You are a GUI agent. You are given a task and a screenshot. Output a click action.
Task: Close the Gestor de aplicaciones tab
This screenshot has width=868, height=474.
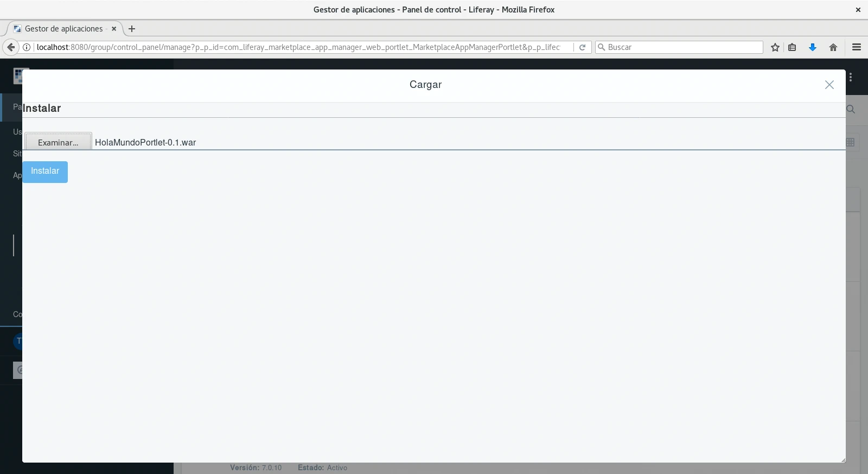114,29
